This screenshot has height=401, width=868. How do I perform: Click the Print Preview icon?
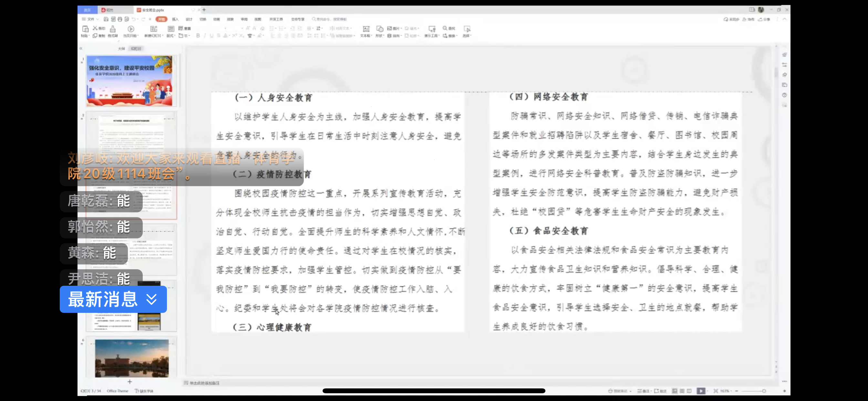(127, 19)
